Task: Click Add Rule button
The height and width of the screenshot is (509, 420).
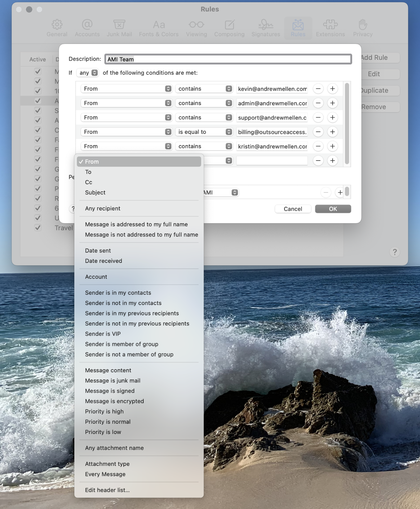Action: point(380,58)
